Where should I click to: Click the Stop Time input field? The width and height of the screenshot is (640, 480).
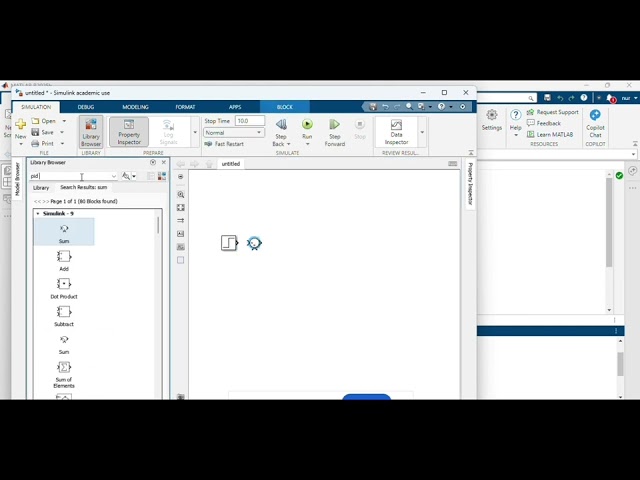(250, 121)
